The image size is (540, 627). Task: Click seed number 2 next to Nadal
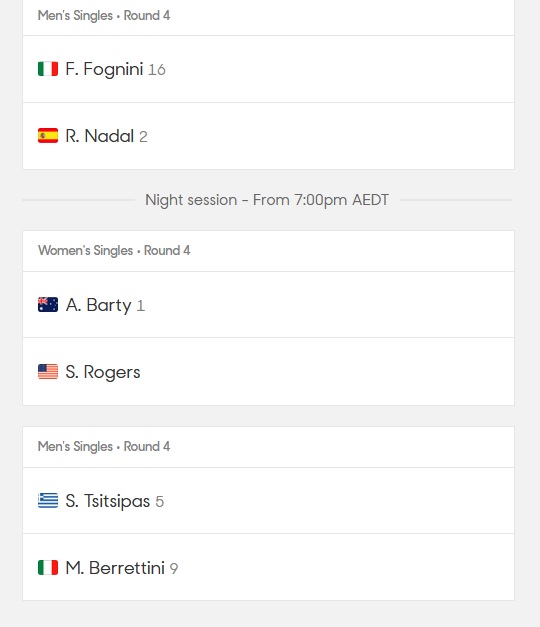coord(143,137)
